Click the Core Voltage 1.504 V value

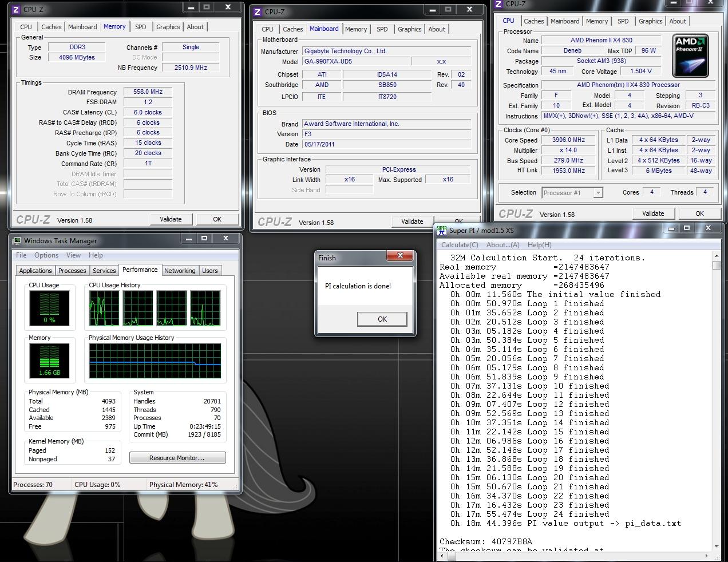(x=640, y=72)
